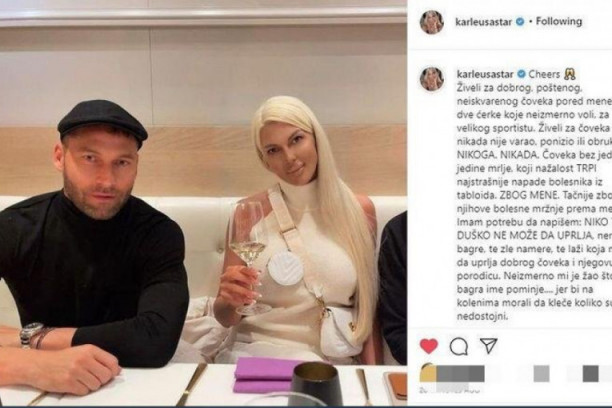612x408 pixels.
Task: Click the blue verified badge in header
Action: click(520, 21)
